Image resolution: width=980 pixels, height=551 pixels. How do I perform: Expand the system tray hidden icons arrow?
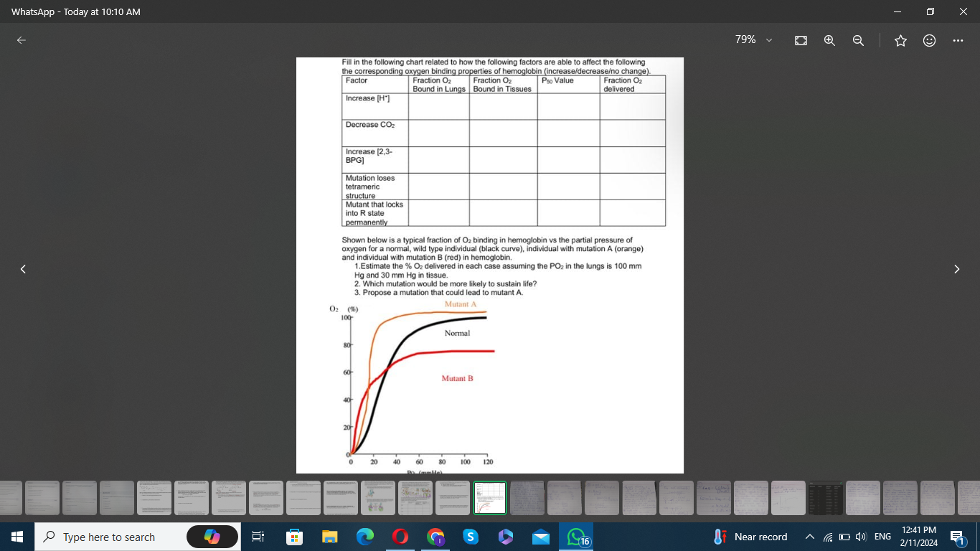(x=810, y=537)
